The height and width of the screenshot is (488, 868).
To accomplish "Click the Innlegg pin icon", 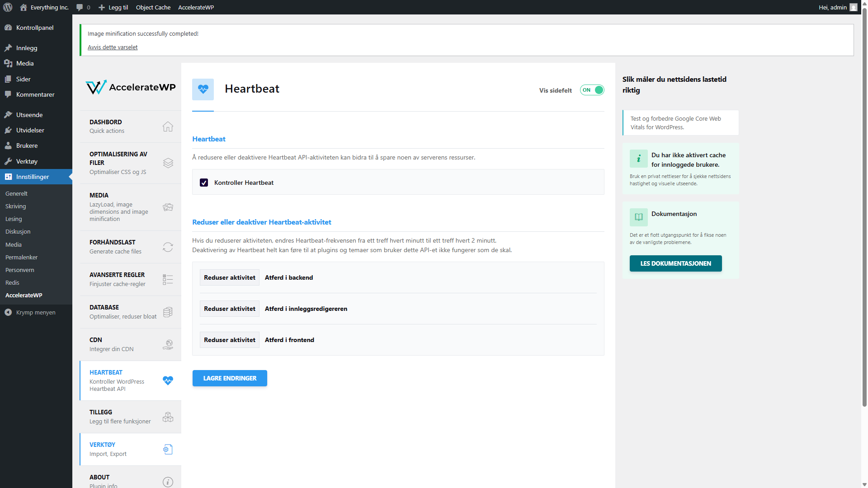I will tap(8, 48).
